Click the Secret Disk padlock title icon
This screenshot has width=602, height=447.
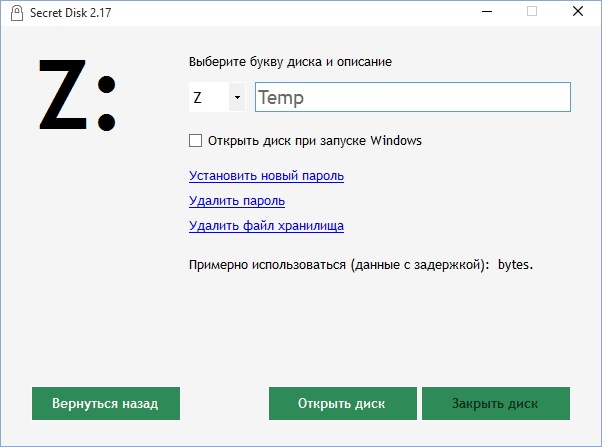pos(17,13)
